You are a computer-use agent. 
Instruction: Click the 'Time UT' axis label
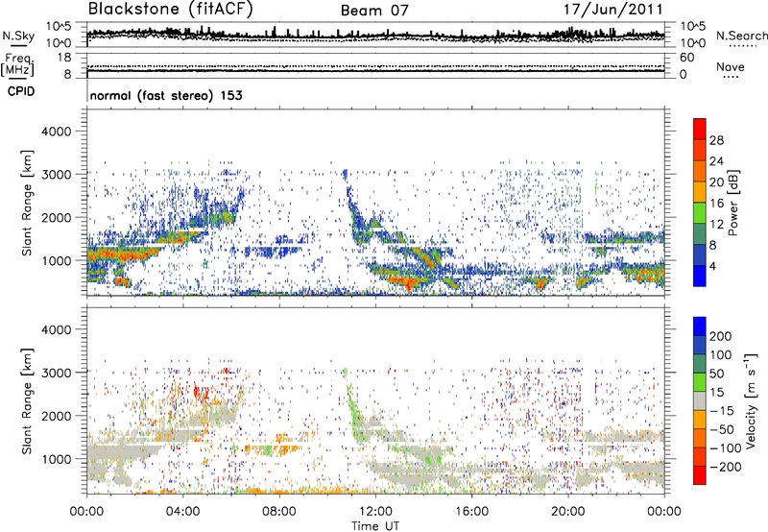pos(375,526)
